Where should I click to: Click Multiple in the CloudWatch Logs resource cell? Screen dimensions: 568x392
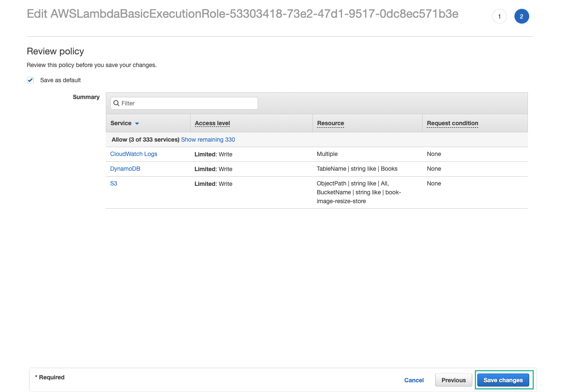coord(327,154)
